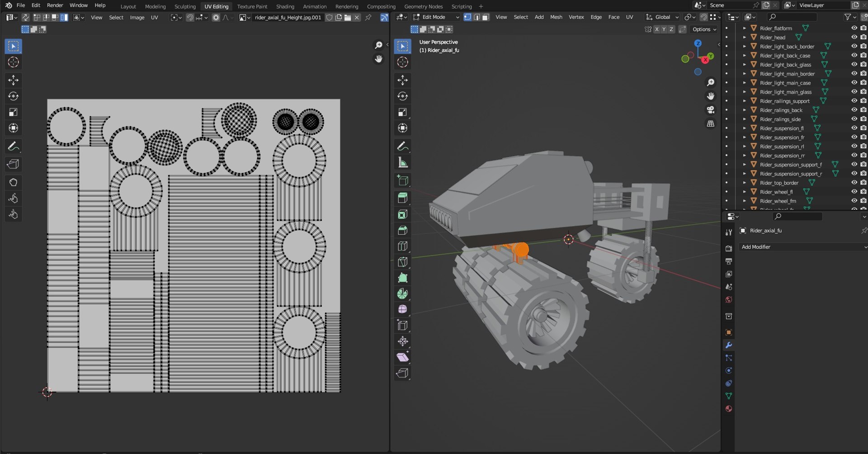
Task: Open the Modifier properties tab
Action: [x=728, y=345]
